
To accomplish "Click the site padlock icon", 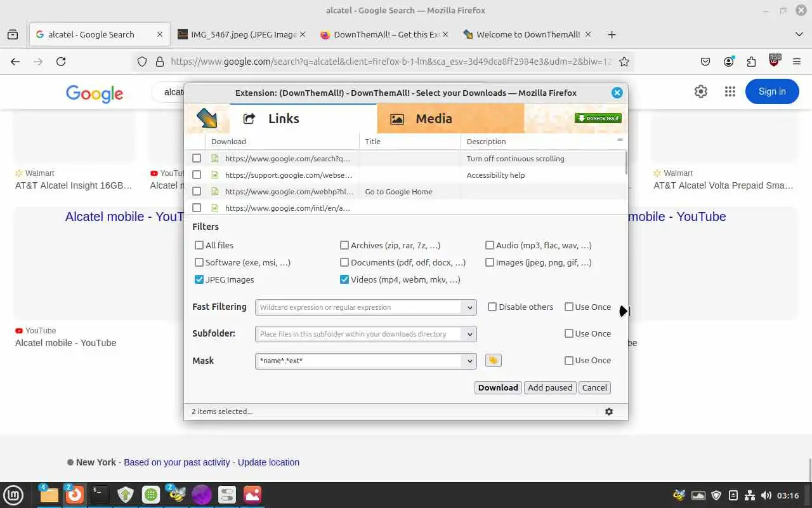I will pos(159,62).
